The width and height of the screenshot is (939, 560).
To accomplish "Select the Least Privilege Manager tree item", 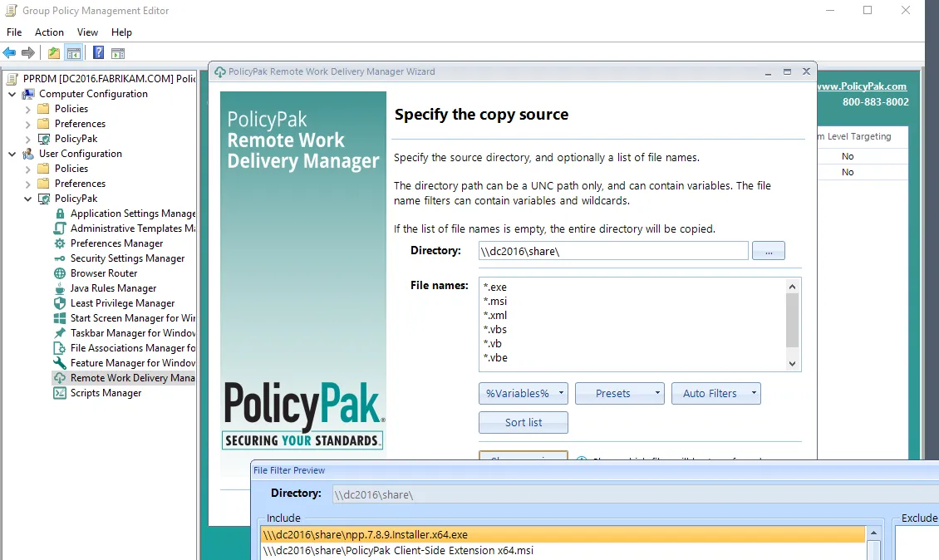I will pyautogui.click(x=123, y=303).
